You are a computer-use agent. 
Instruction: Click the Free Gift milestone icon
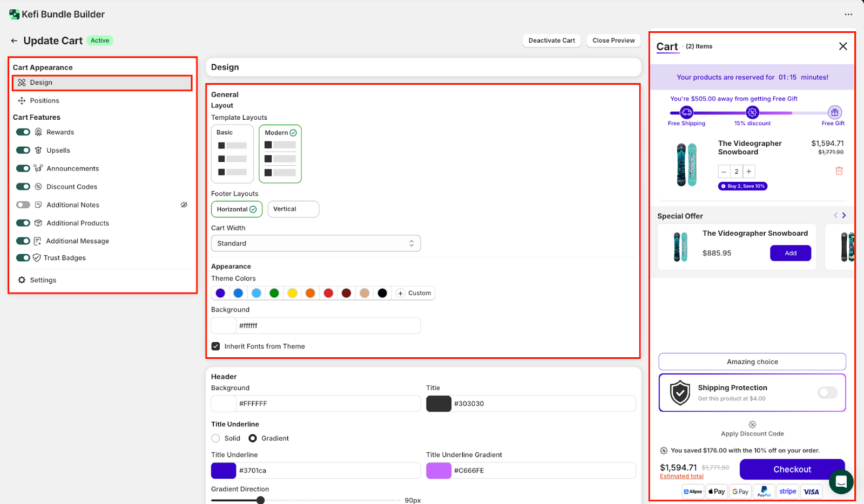(834, 112)
